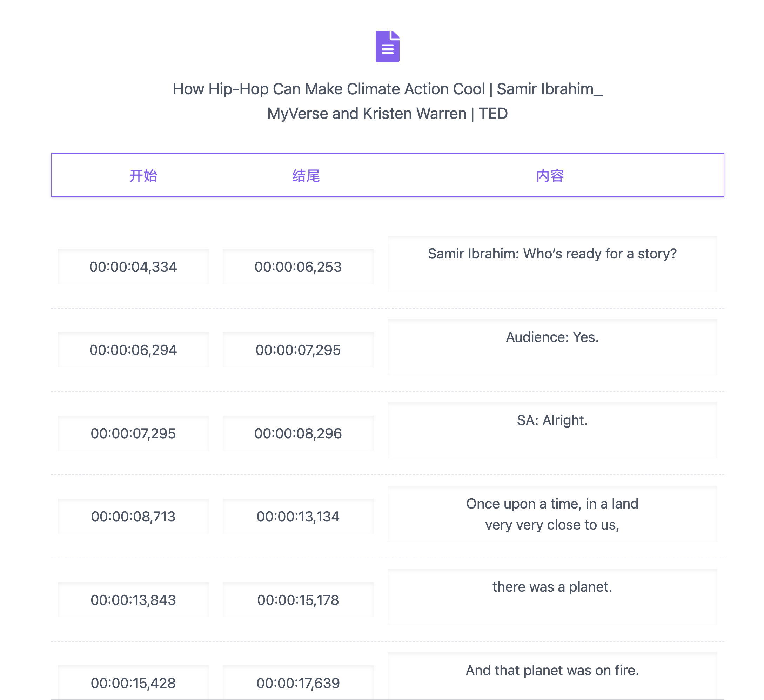Edit start time 00:00:13,843

click(133, 600)
